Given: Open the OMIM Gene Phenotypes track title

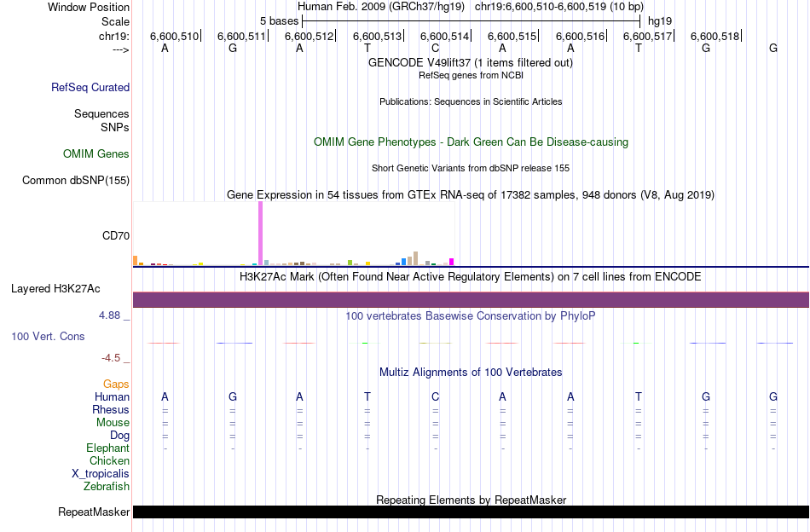Looking at the screenshot, I should [x=471, y=142].
